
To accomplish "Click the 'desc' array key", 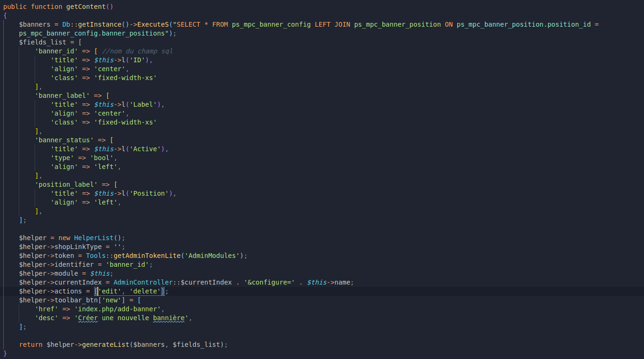I will tap(47, 318).
